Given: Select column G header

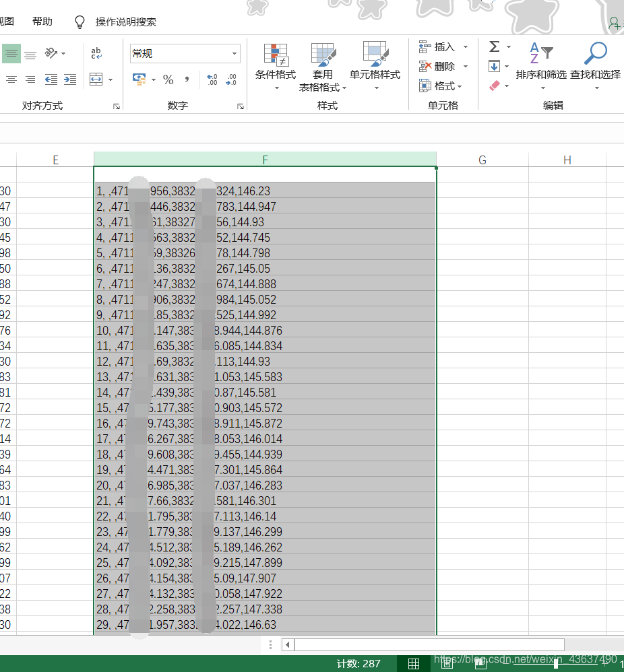Looking at the screenshot, I should tap(482, 160).
